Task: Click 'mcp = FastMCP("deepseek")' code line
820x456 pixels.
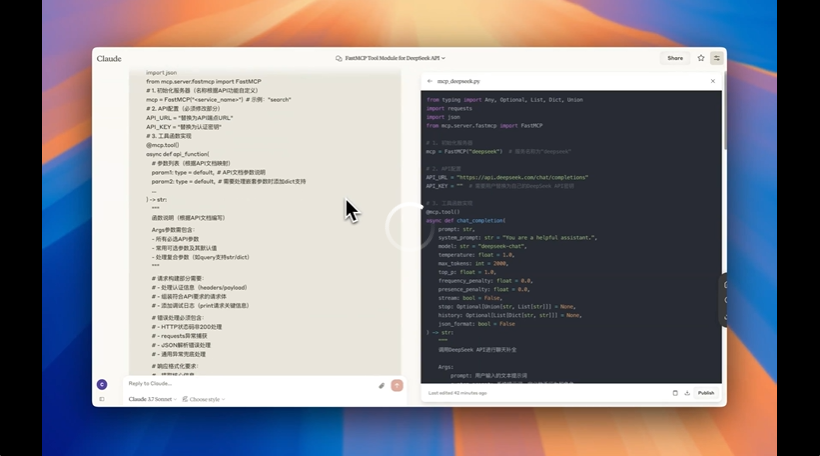Action: tap(464, 152)
